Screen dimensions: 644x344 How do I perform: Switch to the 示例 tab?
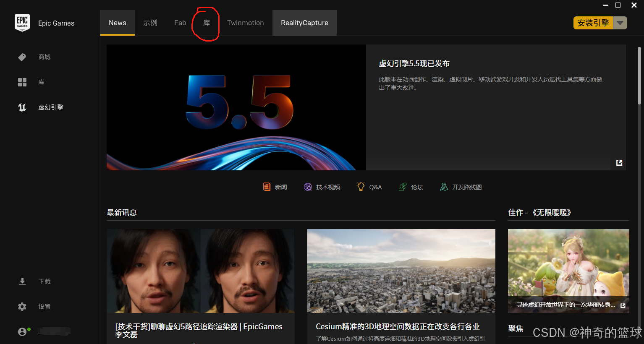click(x=150, y=23)
